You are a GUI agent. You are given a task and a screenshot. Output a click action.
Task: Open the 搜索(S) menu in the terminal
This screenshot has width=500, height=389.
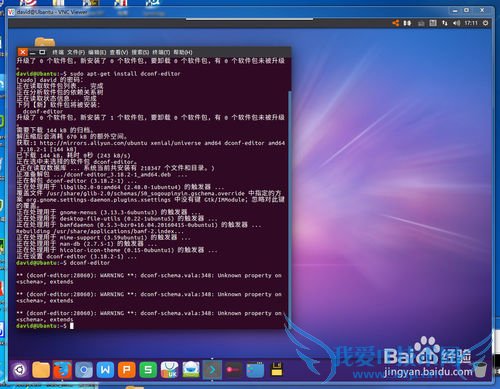pos(140,52)
